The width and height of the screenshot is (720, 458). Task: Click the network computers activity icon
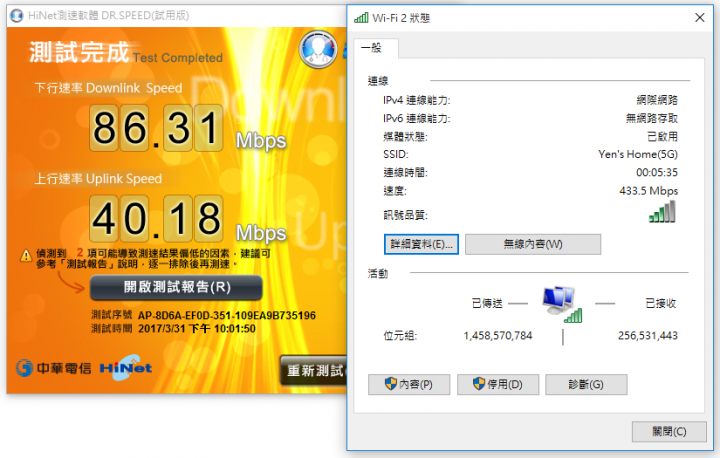pyautogui.click(x=562, y=304)
